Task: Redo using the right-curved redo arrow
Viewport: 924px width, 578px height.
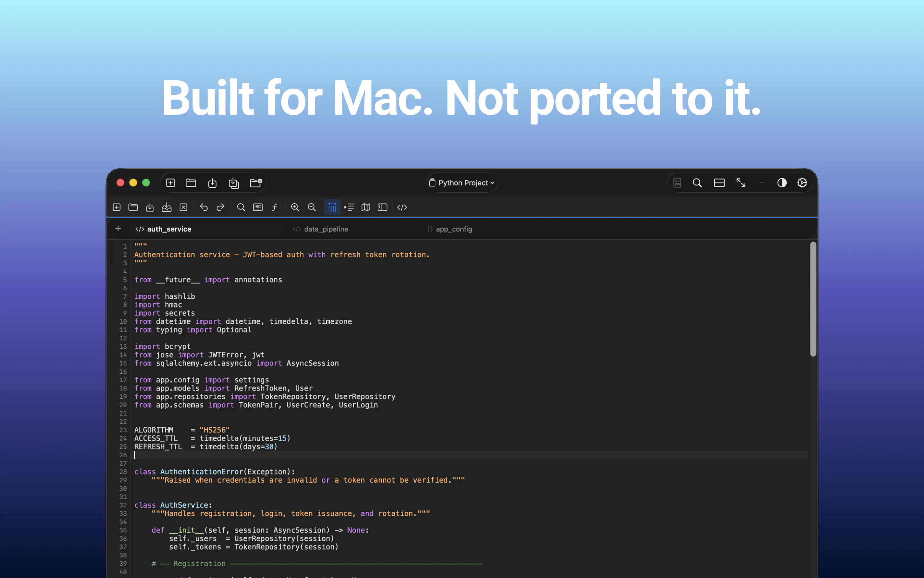Action: [x=221, y=207]
